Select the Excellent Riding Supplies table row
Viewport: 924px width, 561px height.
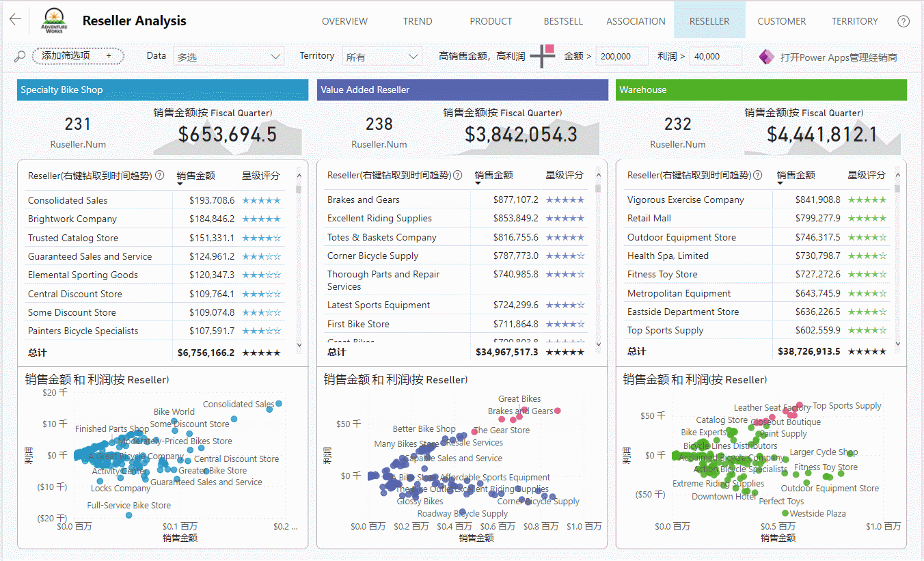456,218
